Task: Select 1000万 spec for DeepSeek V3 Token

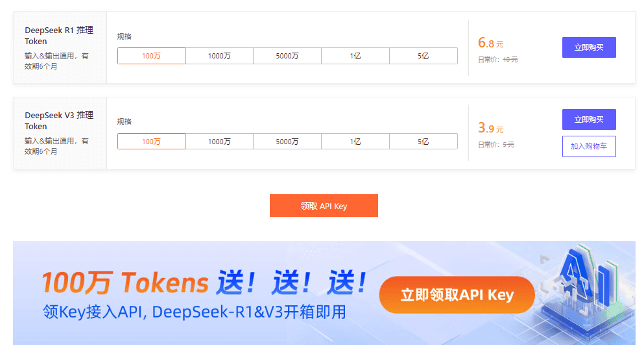Action: [219, 142]
